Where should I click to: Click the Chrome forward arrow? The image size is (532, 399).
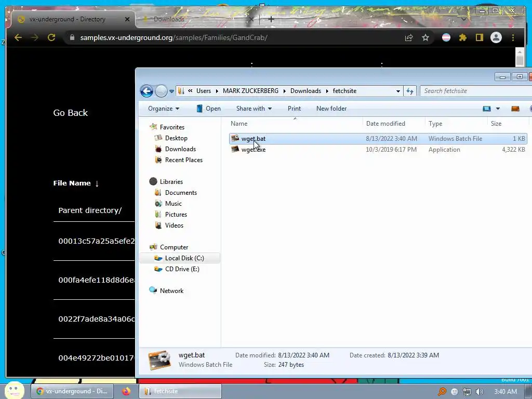[x=35, y=37]
